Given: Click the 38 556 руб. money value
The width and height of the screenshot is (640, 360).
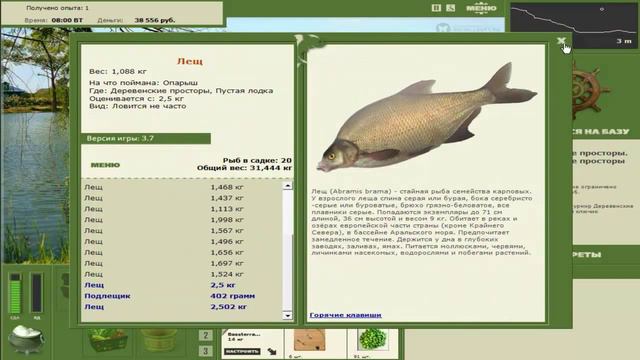Looking at the screenshot, I should pyautogui.click(x=155, y=20).
